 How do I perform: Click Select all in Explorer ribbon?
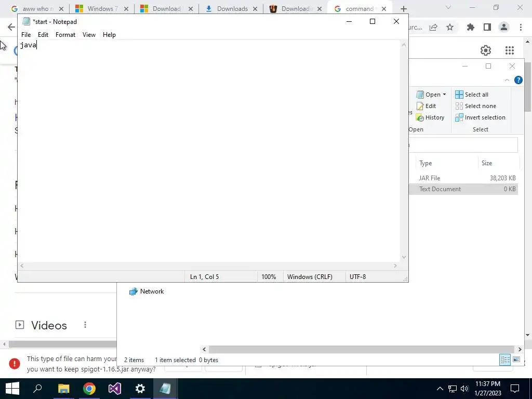click(472, 95)
